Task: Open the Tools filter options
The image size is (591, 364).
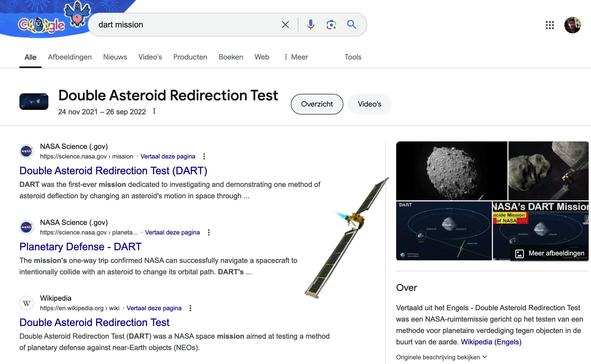Action: 353,57
